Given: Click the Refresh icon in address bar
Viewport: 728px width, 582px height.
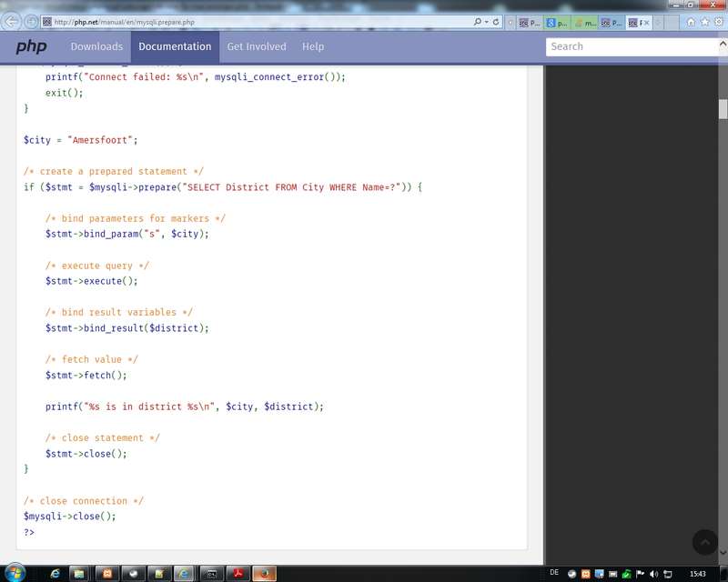Looking at the screenshot, I should tap(496, 22).
